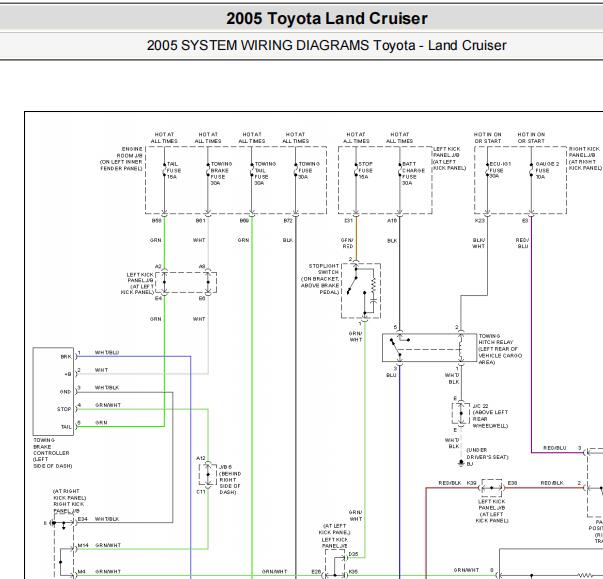Click the 'K23' connector label

(x=480, y=221)
